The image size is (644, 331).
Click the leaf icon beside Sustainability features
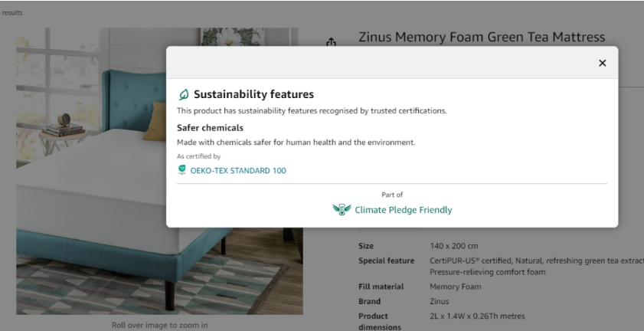(x=184, y=95)
